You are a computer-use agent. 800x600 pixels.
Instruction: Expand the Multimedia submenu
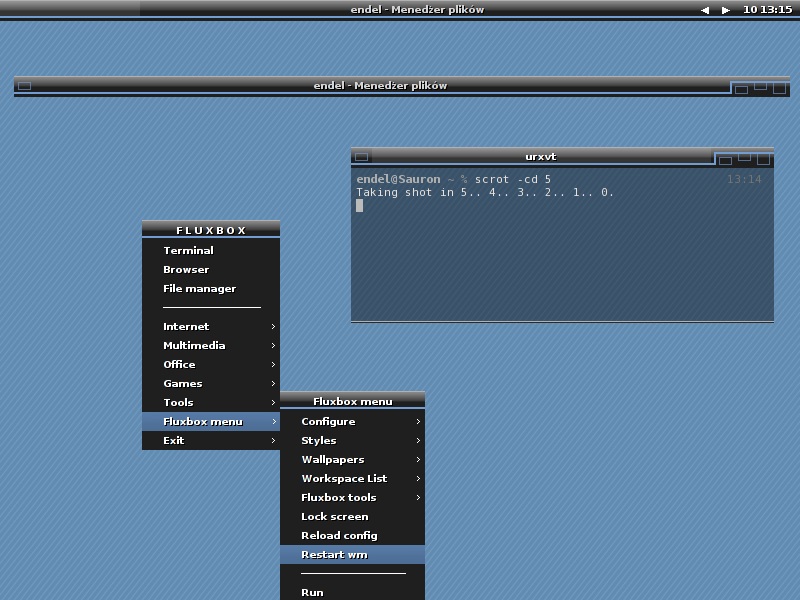point(211,345)
